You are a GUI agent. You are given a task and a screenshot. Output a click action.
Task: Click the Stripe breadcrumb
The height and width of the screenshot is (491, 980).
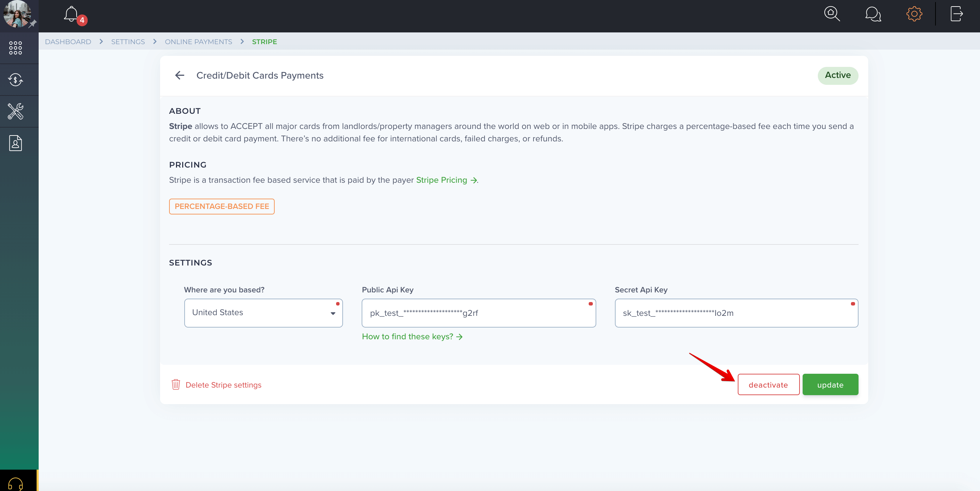click(x=264, y=42)
